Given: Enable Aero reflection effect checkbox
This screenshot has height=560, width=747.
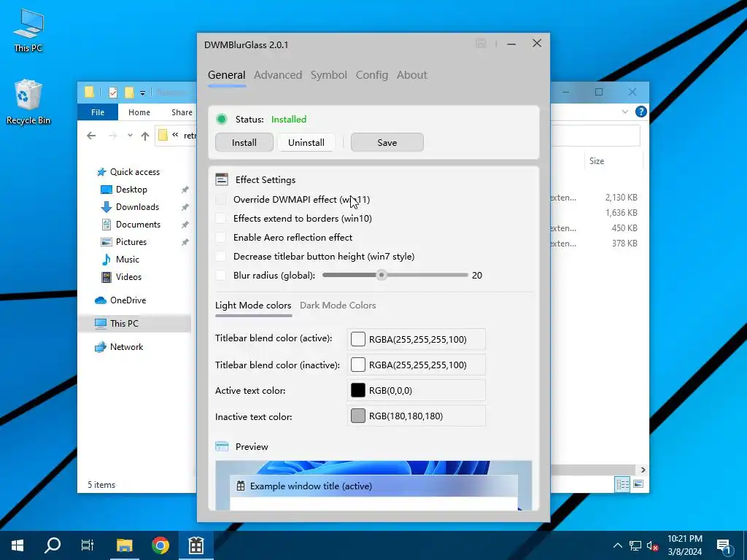Looking at the screenshot, I should [221, 238].
